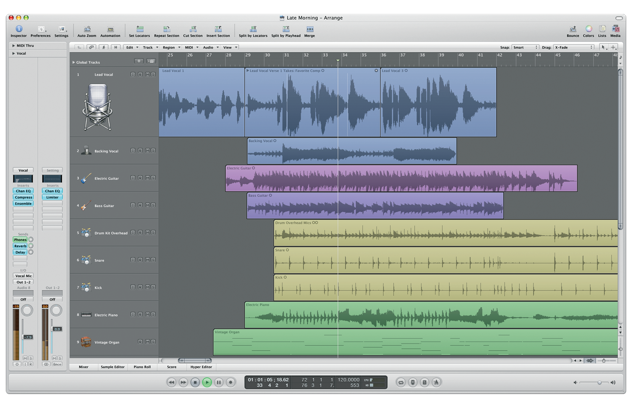The width and height of the screenshot is (632, 400).
Task: Click the Bass Guitar track icon
Action: pyautogui.click(x=86, y=205)
